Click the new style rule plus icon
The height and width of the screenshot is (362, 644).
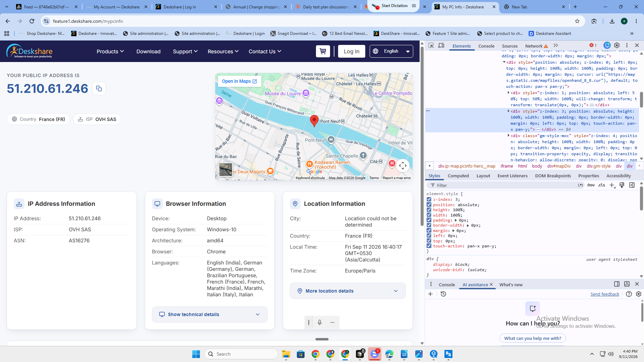point(612,185)
